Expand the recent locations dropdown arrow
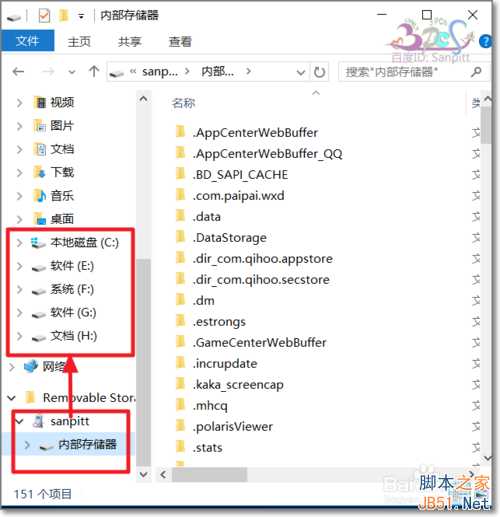This screenshot has width=500, height=517. tap(72, 72)
